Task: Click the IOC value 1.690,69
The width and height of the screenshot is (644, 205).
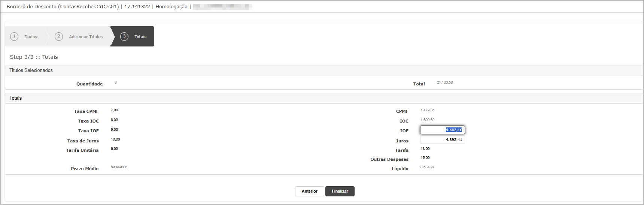Action: pos(428,120)
